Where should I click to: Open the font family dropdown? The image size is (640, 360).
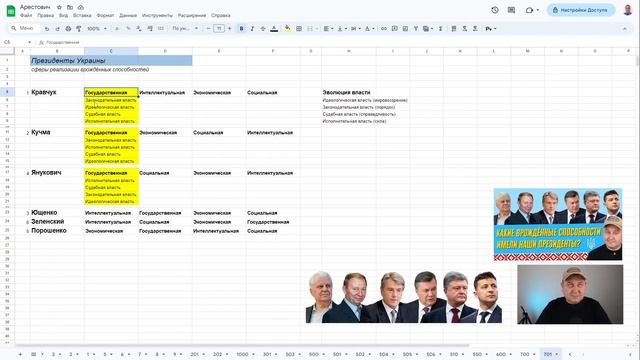click(x=185, y=29)
